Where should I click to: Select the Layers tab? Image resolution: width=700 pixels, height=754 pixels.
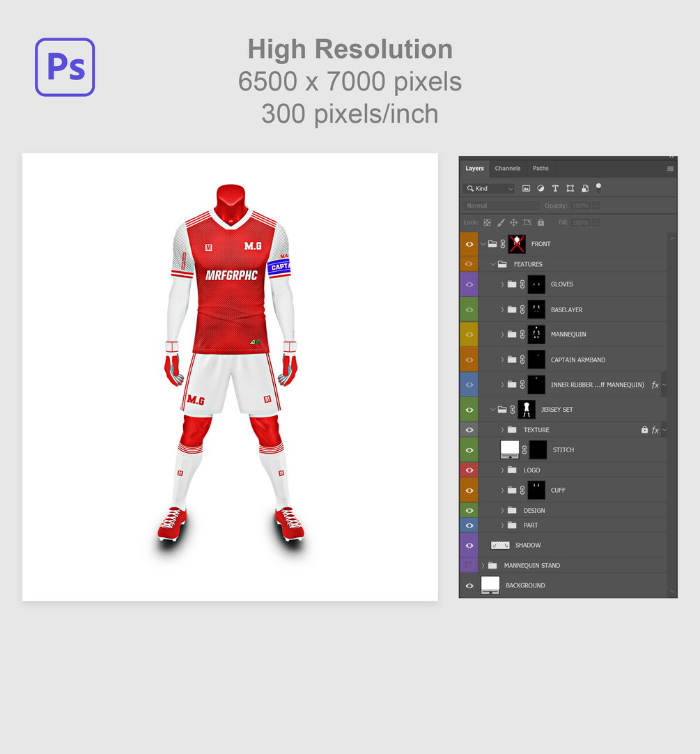click(474, 169)
